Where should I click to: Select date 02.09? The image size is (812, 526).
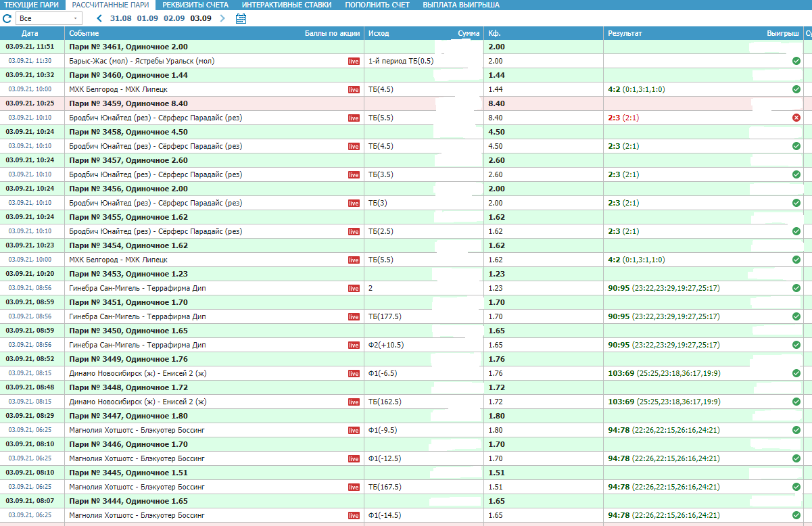[174, 18]
